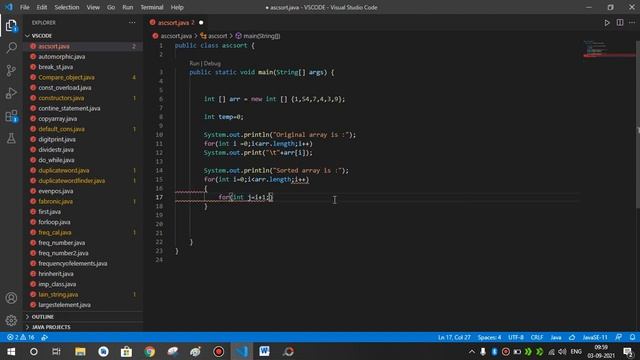640x360 pixels.
Task: Open Google Chrome from taskbar
Action: pos(149,351)
